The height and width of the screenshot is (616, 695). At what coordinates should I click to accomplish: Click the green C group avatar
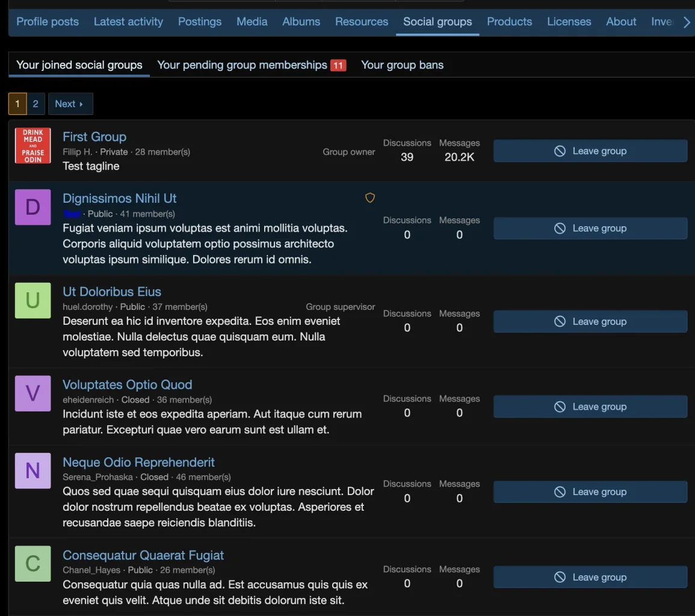coord(32,564)
